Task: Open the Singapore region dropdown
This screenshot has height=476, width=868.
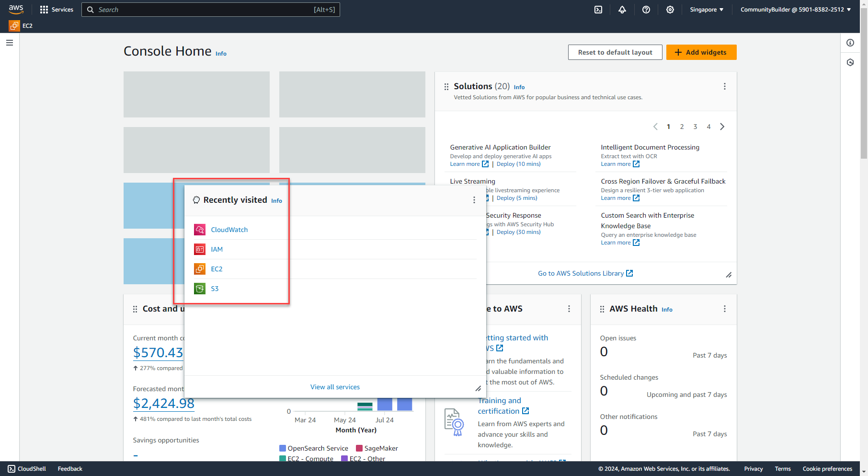Action: 706,9
